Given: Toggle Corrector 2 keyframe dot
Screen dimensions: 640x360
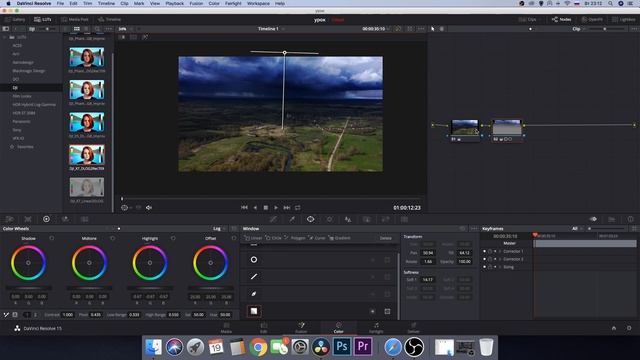Looking at the screenshot, I should (484, 259).
